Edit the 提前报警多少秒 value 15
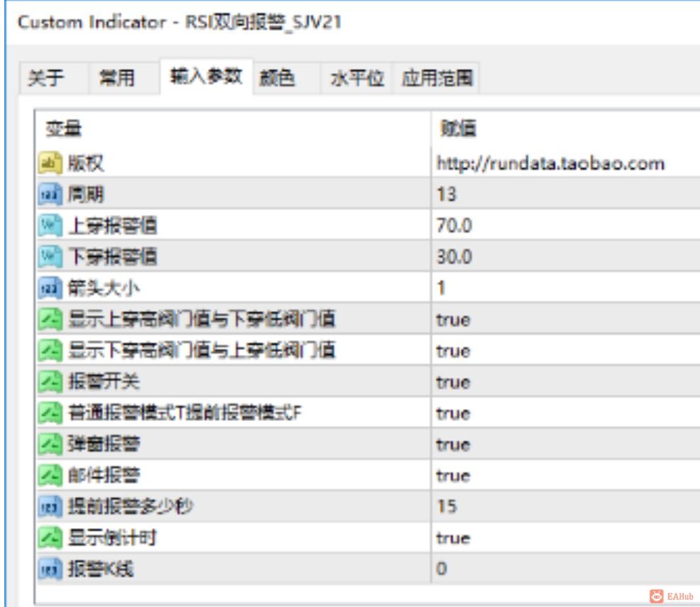This screenshot has width=700, height=607. [x=447, y=507]
